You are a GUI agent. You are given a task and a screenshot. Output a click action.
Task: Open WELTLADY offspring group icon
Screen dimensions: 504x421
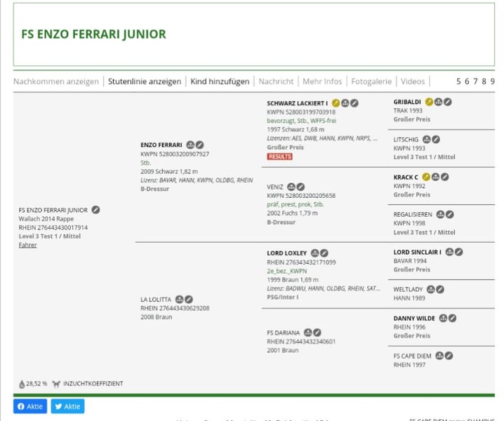[431, 290]
